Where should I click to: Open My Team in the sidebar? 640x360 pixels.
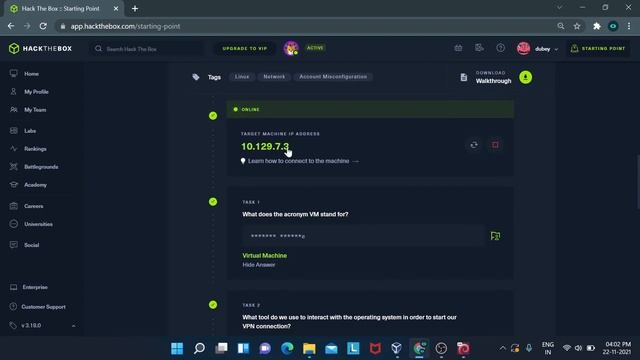35,110
